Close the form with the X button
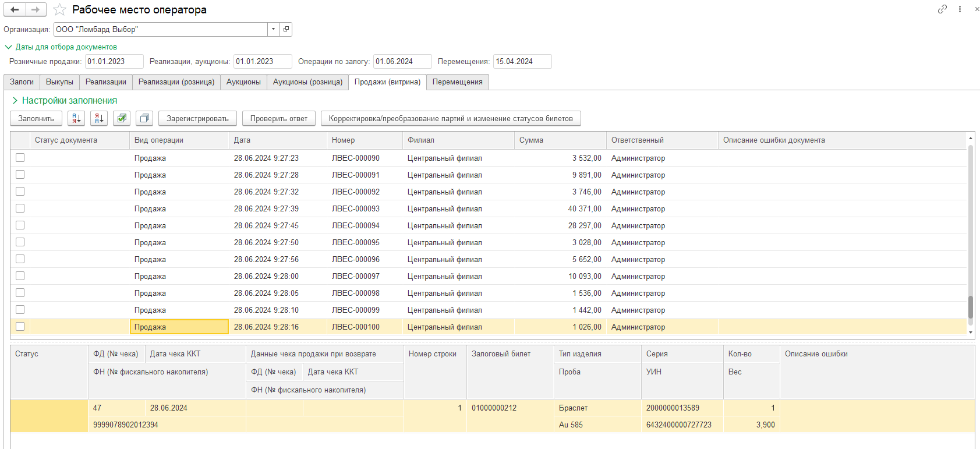Image resolution: width=980 pixels, height=449 pixels. (977, 9)
